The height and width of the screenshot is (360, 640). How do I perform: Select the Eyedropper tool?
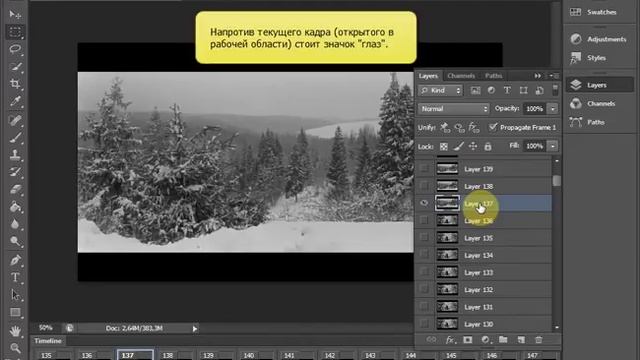pos(15,101)
